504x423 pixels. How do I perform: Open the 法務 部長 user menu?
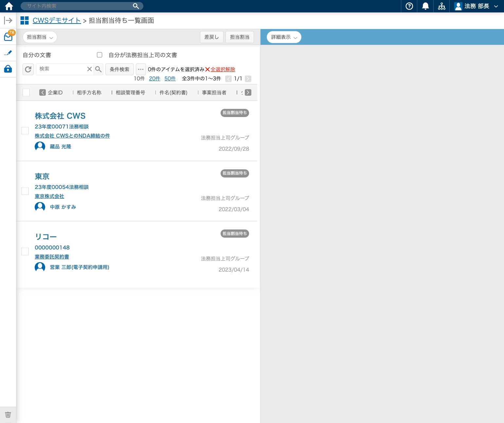pos(477,6)
